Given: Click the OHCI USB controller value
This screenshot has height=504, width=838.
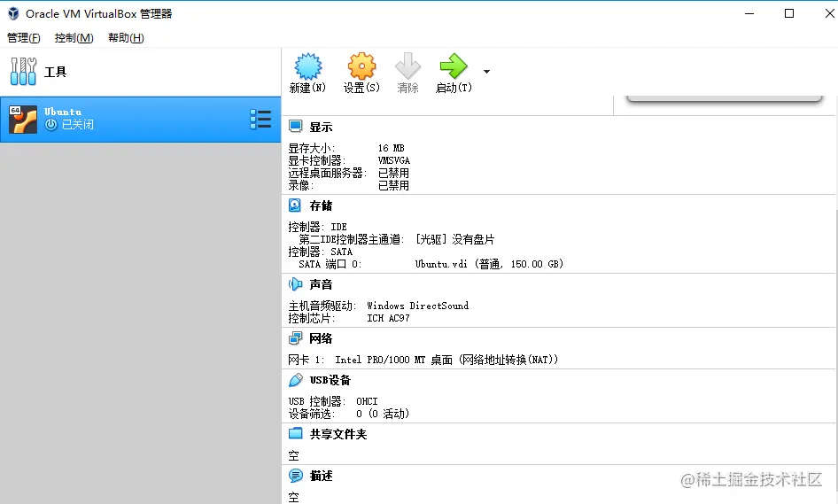Looking at the screenshot, I should (x=367, y=401).
